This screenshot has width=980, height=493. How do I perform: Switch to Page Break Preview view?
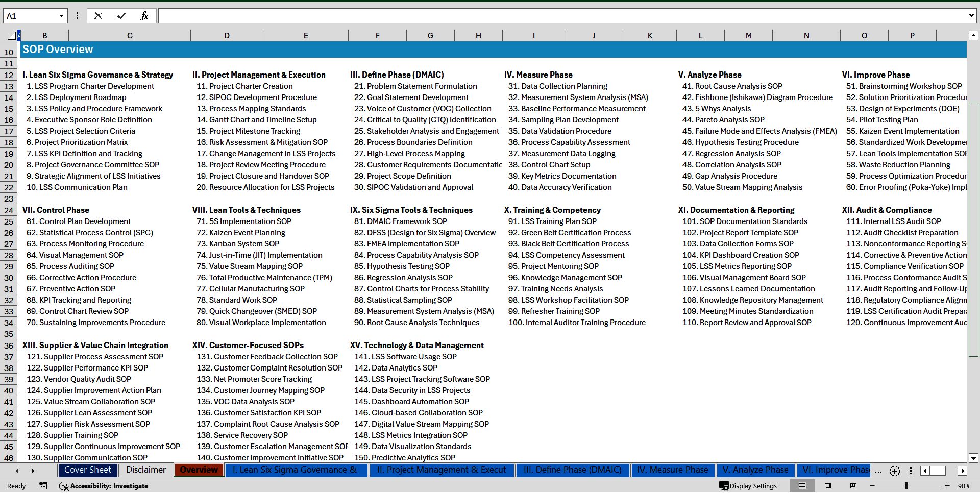tap(853, 486)
